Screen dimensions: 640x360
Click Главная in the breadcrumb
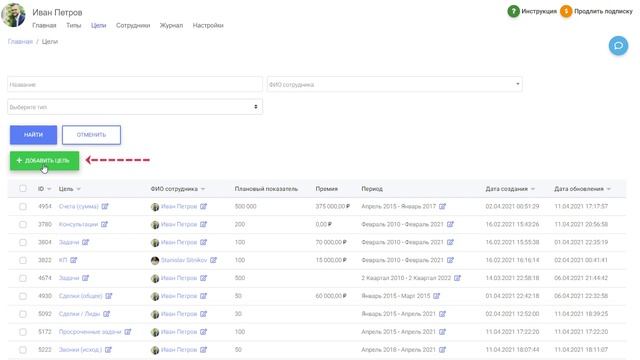click(x=20, y=42)
